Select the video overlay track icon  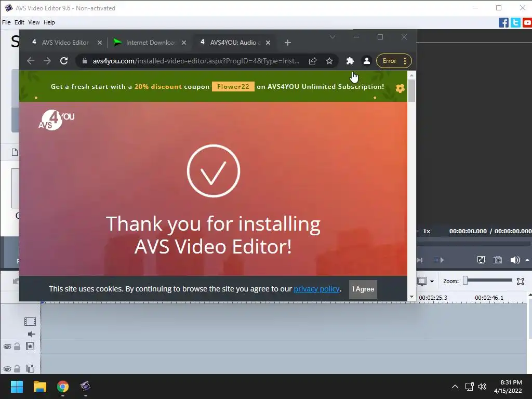(30, 368)
